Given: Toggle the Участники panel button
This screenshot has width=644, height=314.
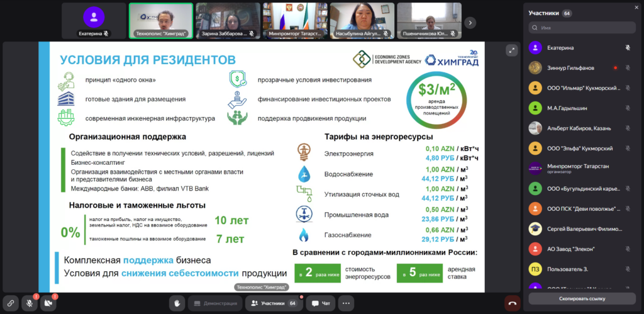Looking at the screenshot, I should tap(274, 303).
